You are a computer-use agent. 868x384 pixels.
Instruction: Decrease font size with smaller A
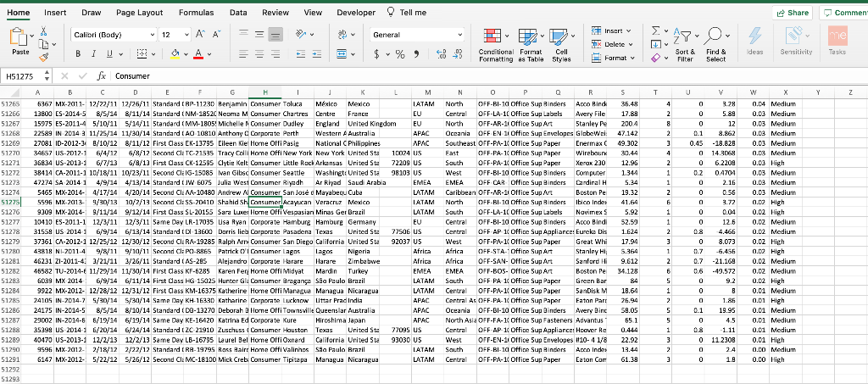216,34
